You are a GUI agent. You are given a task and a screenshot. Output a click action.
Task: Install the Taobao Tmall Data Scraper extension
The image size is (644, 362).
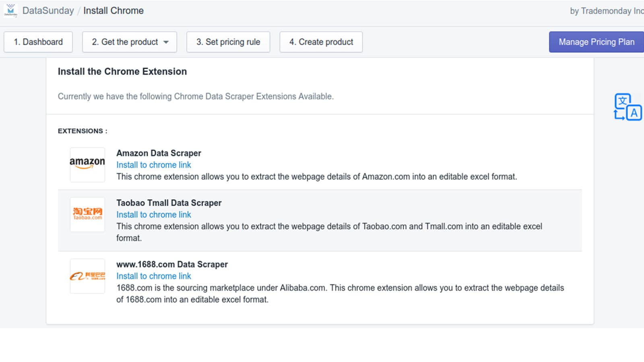153,214
